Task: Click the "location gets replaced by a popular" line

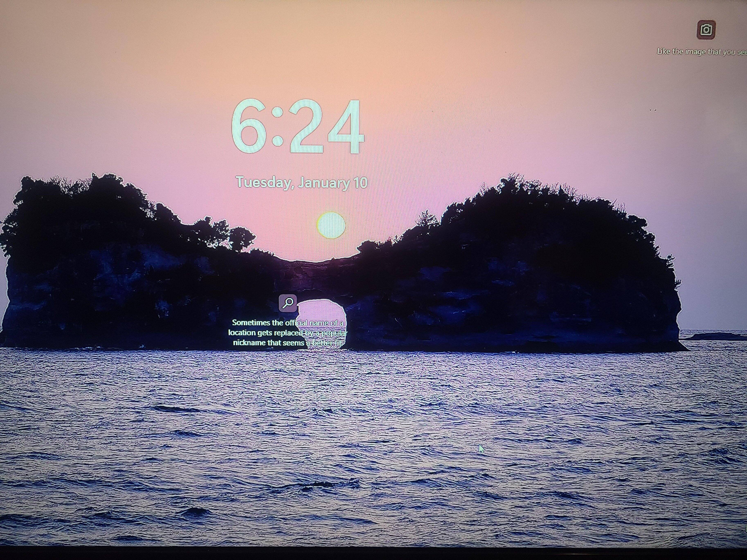Action: [x=287, y=333]
